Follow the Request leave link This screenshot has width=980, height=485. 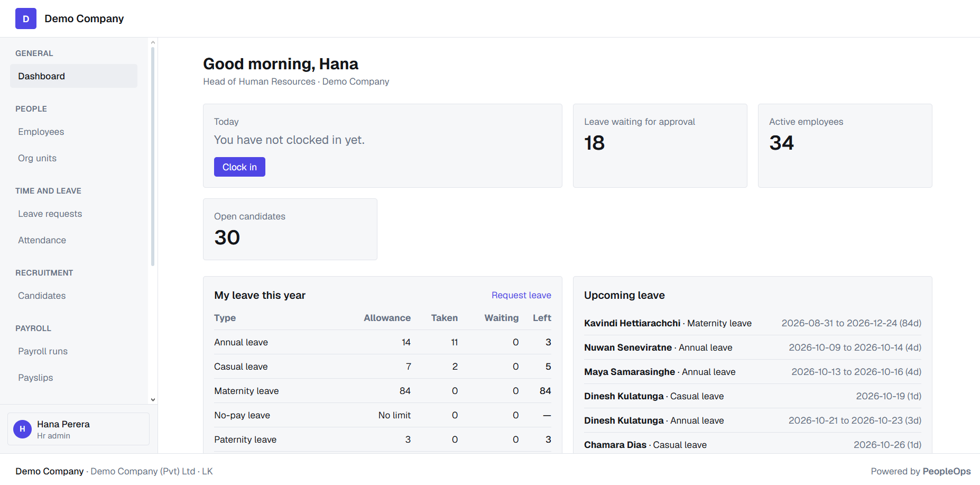pyautogui.click(x=521, y=295)
